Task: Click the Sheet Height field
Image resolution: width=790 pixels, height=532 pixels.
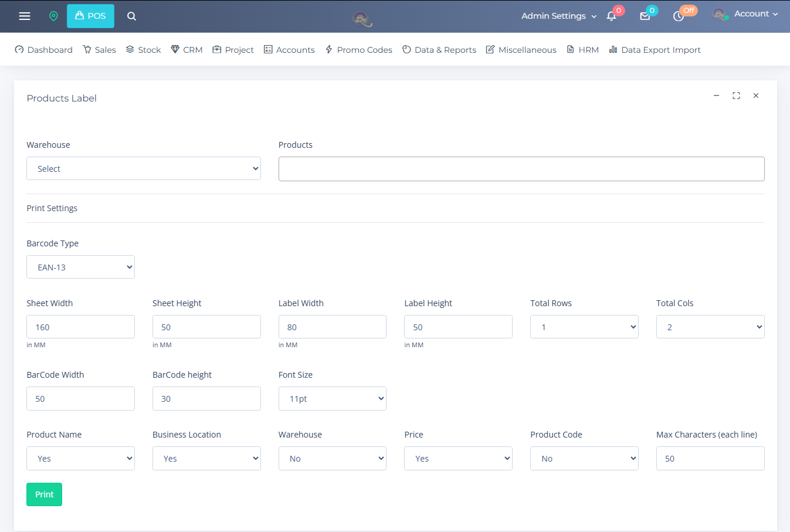Action: [x=206, y=327]
